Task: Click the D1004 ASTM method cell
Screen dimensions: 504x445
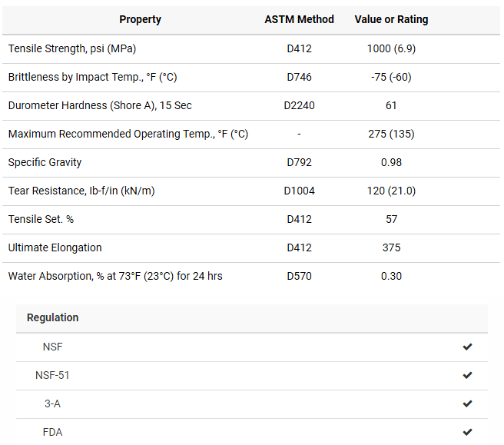Action: [299, 191]
